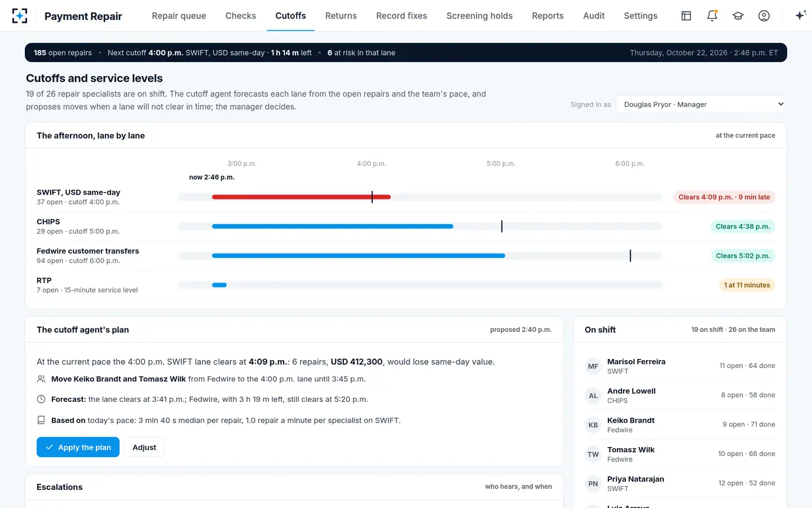Open the layout panel icon in header
The width and height of the screenshot is (812, 508).
[686, 16]
